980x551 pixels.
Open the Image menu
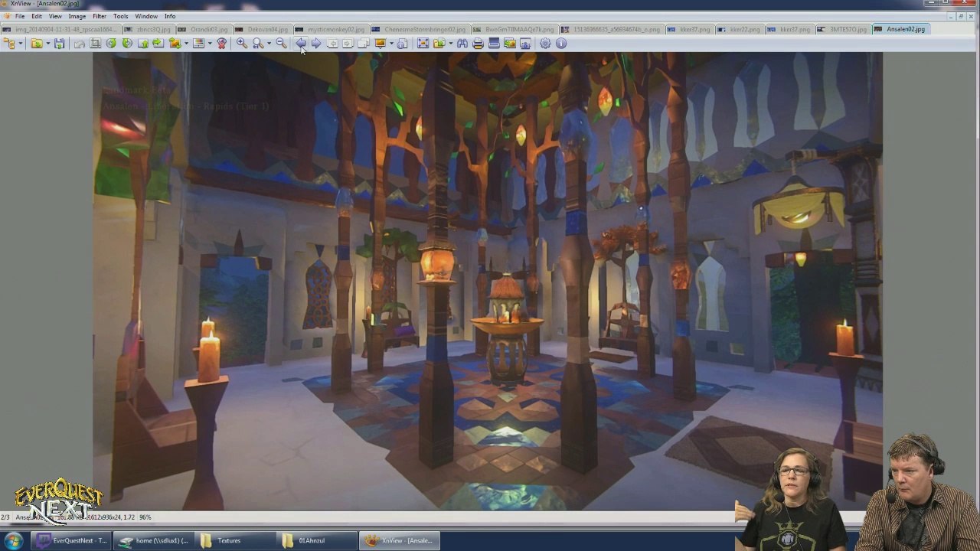coord(77,16)
